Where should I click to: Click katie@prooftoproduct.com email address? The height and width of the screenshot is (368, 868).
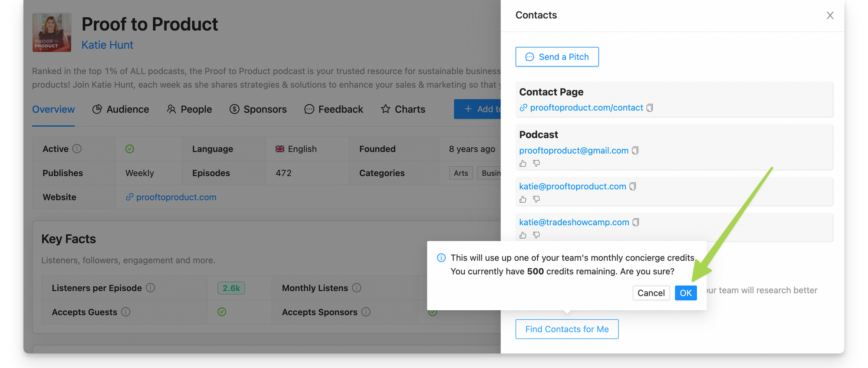coord(572,186)
